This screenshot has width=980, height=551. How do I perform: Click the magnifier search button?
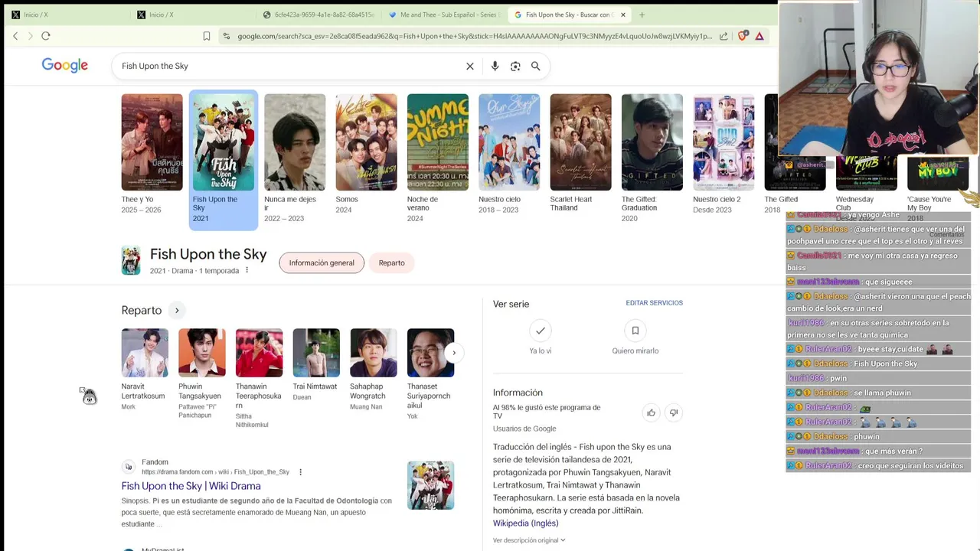(536, 66)
